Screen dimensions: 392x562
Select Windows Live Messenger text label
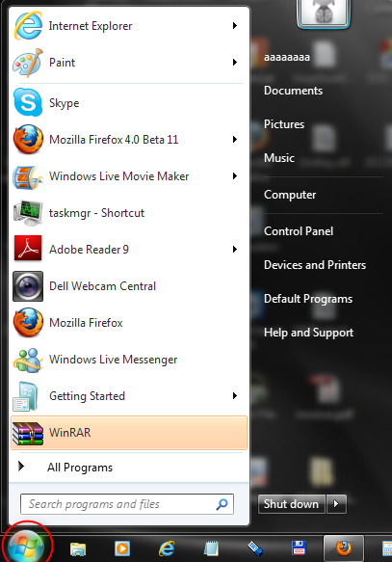click(113, 360)
